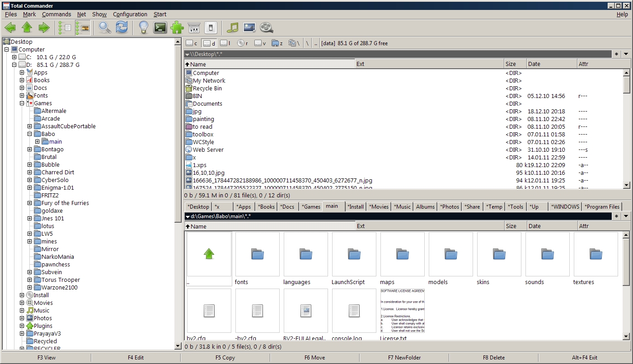
Task: Switch to the *Movies folder tab
Action: (379, 207)
